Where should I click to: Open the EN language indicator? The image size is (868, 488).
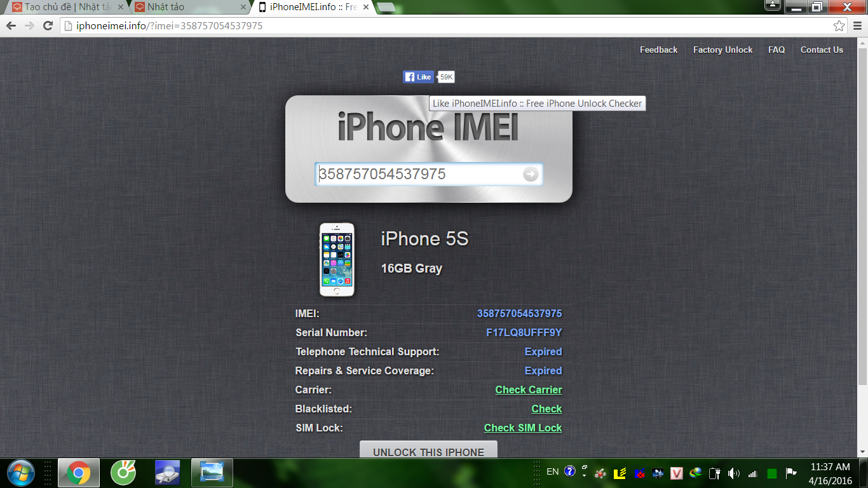pyautogui.click(x=552, y=471)
